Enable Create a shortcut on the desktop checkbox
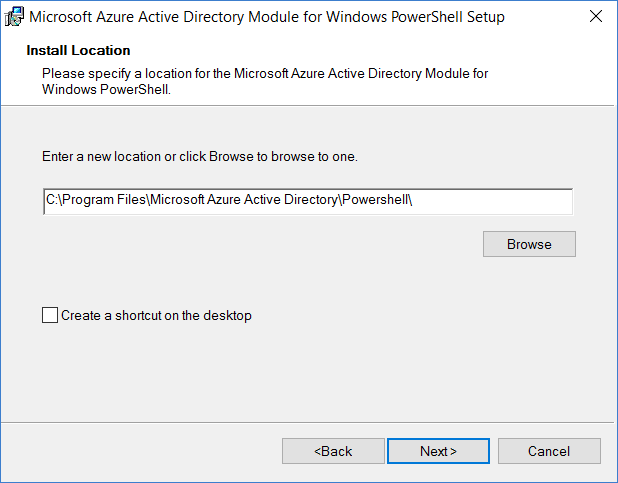The image size is (618, 483). [50, 315]
